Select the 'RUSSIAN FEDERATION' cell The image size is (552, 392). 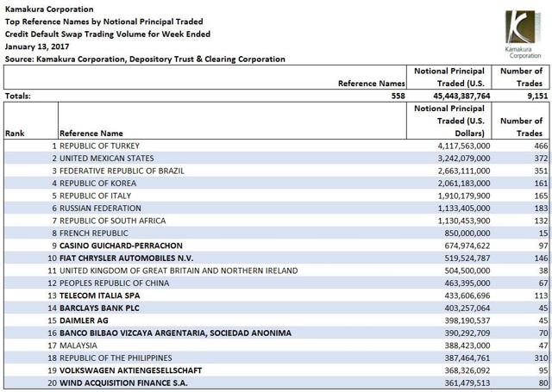(x=100, y=208)
